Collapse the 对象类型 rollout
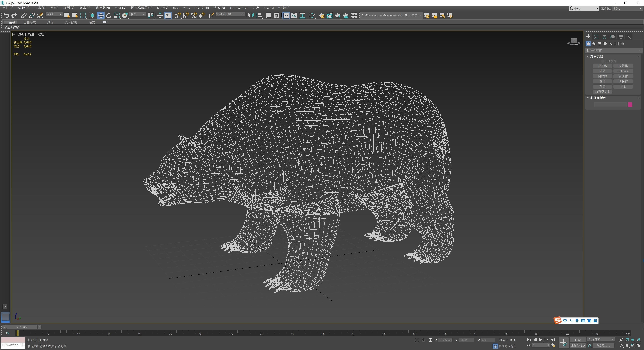 point(597,56)
